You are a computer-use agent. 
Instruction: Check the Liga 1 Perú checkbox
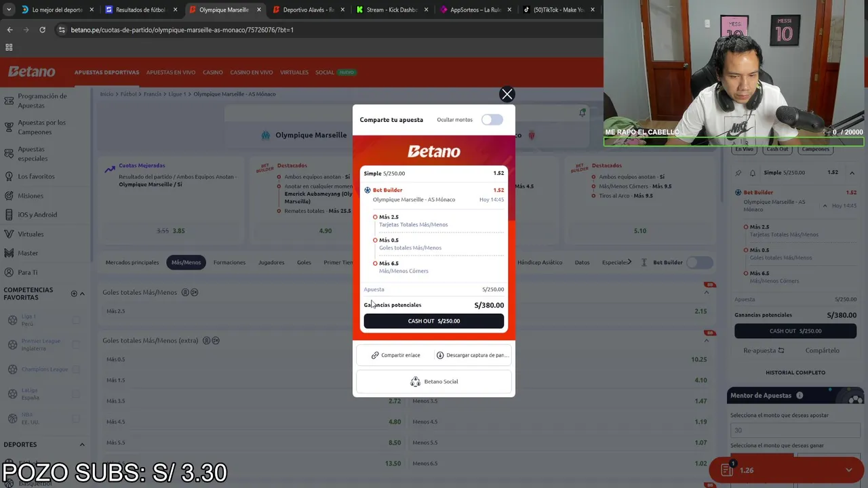[x=76, y=320]
